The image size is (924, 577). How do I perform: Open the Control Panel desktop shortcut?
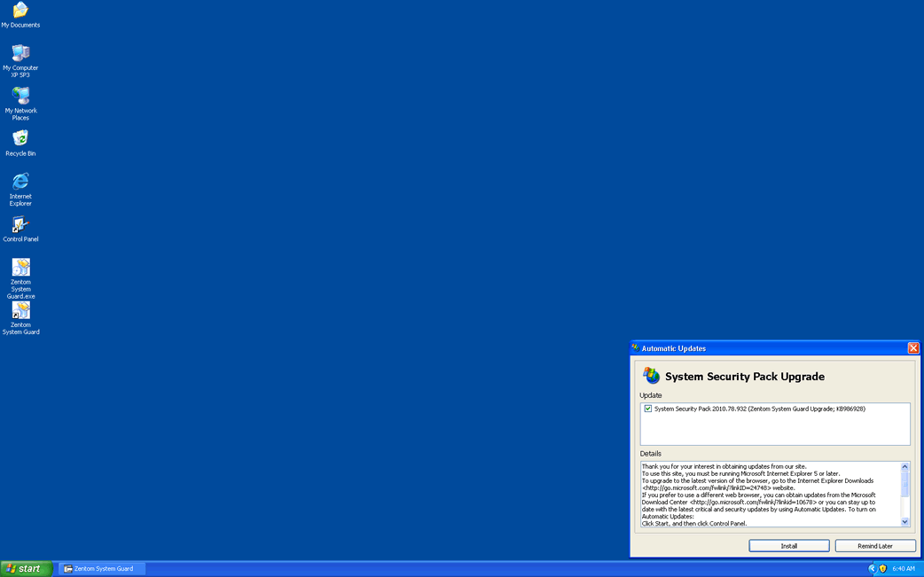(20, 225)
